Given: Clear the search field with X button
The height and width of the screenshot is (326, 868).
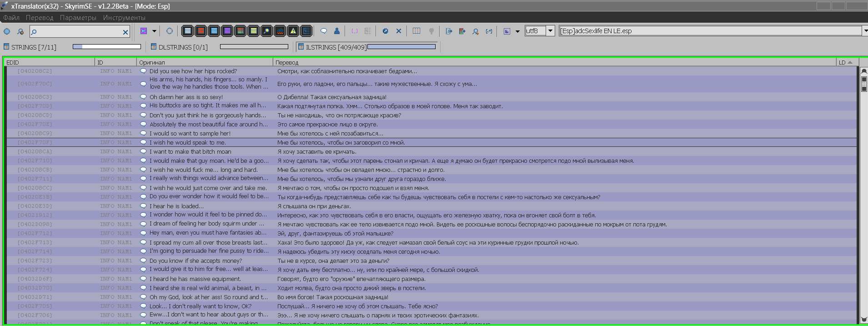Looking at the screenshot, I should point(125,32).
